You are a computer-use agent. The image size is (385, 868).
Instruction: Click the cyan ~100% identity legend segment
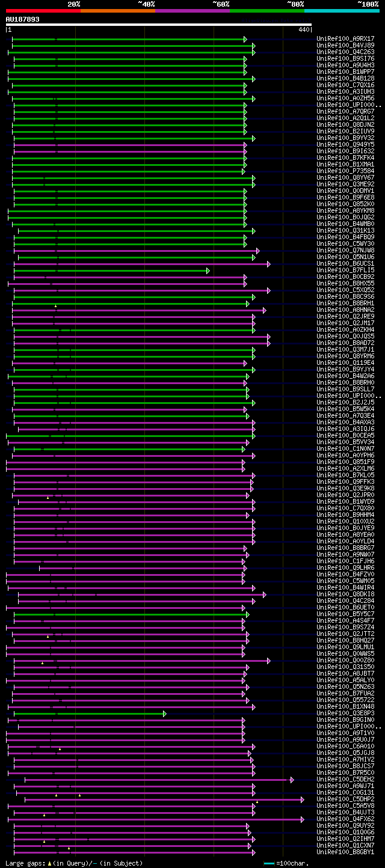[341, 11]
